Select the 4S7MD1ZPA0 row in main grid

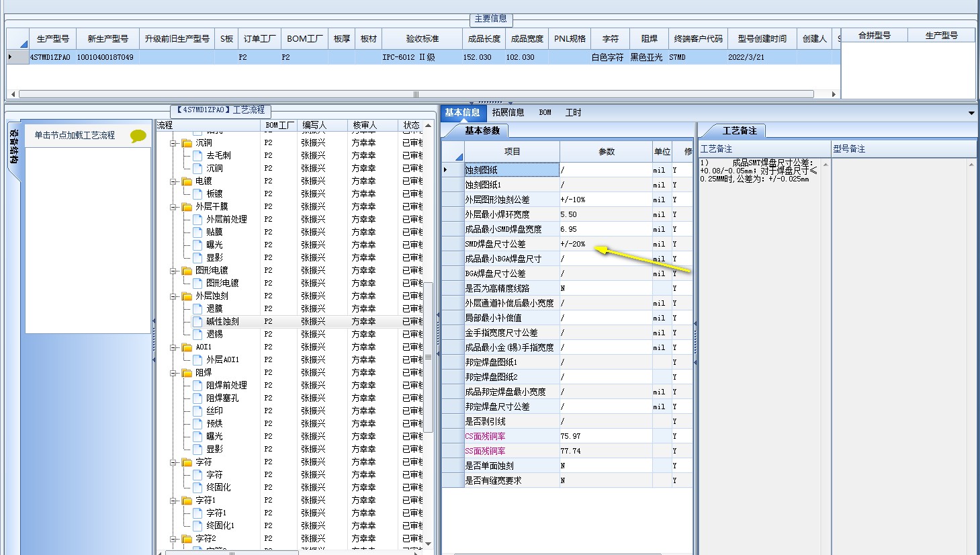(423, 57)
